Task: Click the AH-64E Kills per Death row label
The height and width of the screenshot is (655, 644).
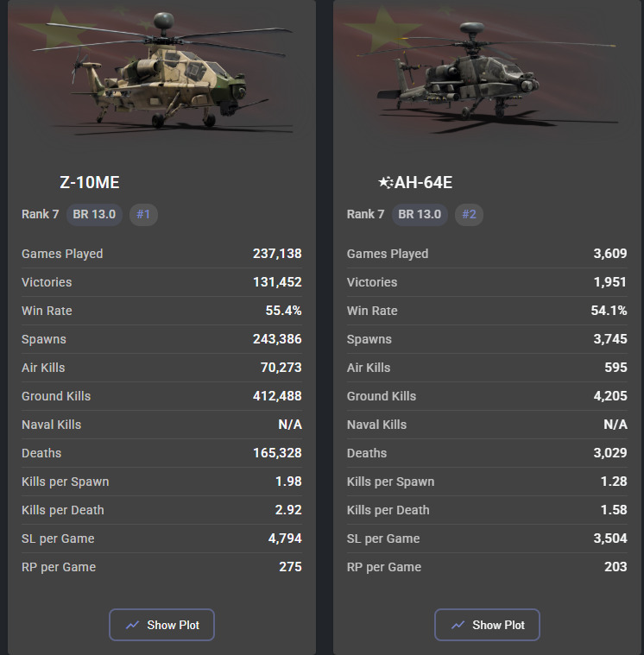Action: (x=388, y=510)
